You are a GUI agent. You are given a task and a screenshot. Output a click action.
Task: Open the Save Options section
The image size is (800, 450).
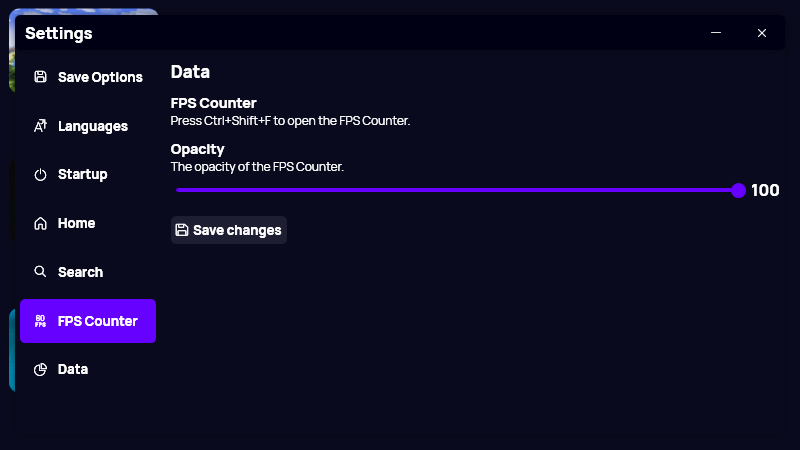click(x=88, y=77)
